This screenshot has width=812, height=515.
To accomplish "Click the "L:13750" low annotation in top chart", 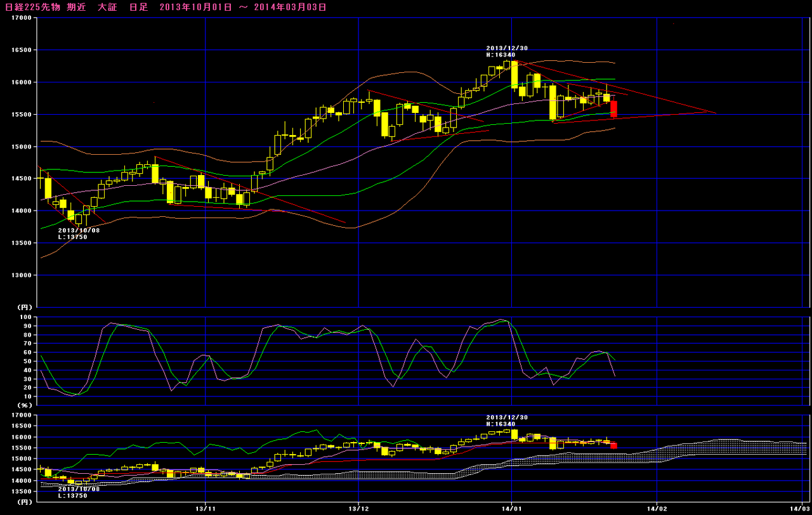I will (73, 237).
